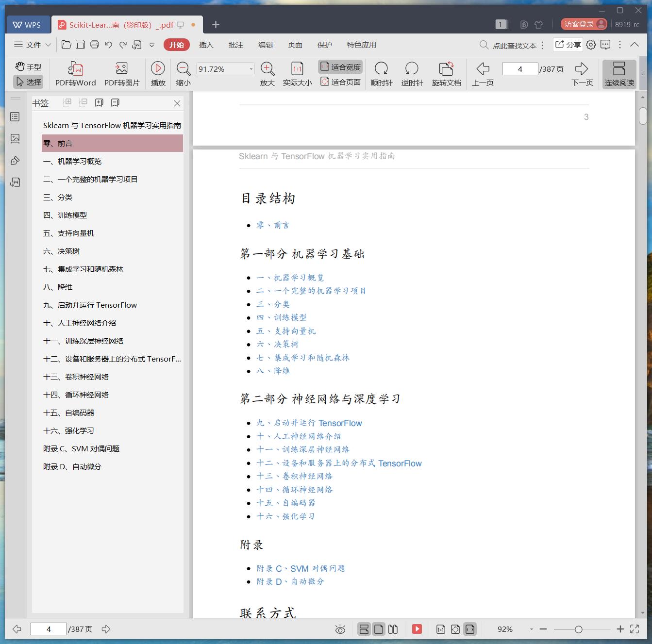Viewport: 652px width, 644px height.
Task: Expand all bookmarks in bookmark panel
Action: pos(67,102)
